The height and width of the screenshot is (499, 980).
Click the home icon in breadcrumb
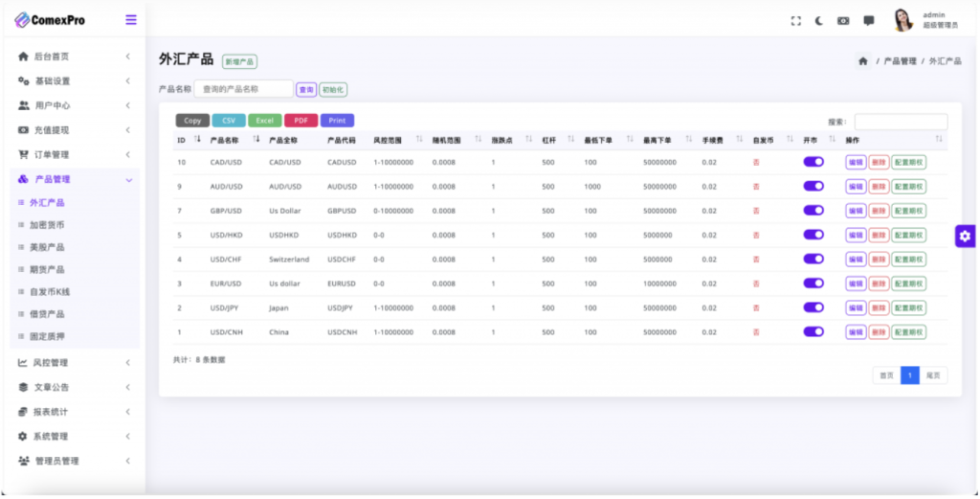863,60
